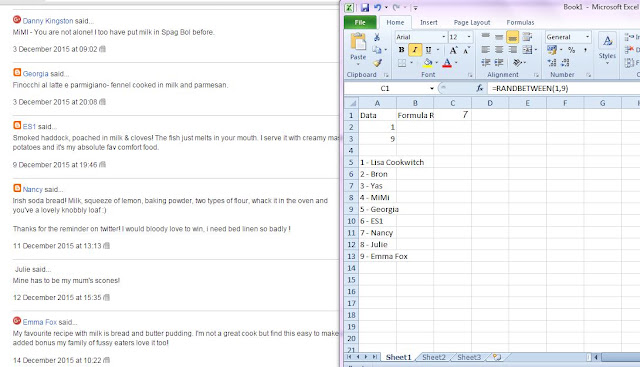Switch to the Insert ribbon tab
640x367 pixels.
(x=429, y=22)
